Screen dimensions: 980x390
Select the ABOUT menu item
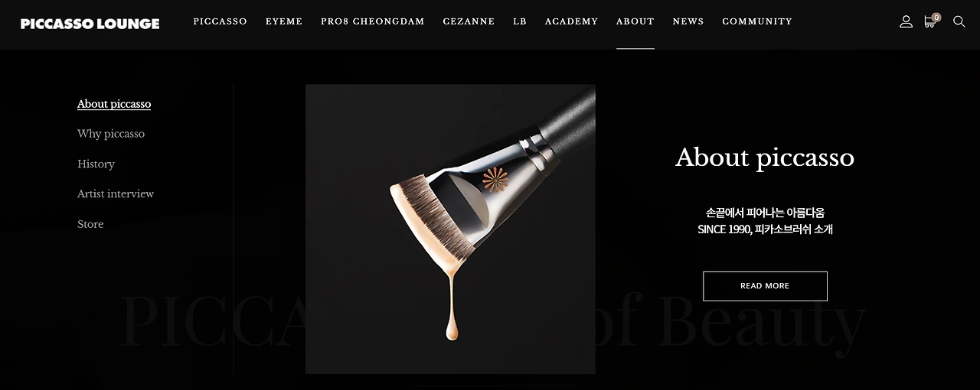[635, 21]
